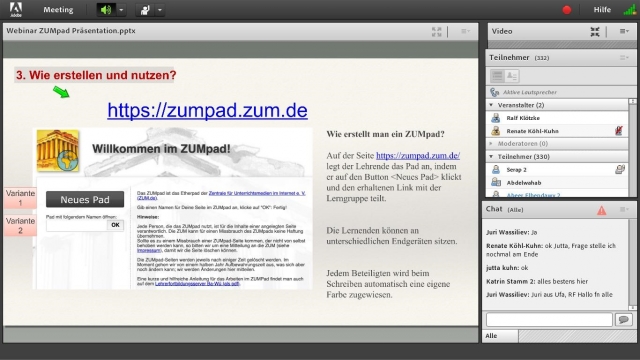Click the raise-hand status icon

(x=144, y=10)
